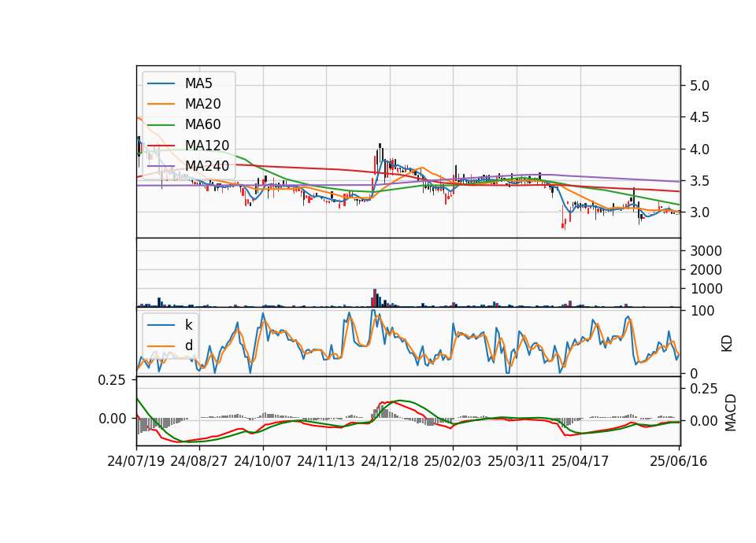The image size is (756, 543).
Task: Click the 5.0 price axis tick
Action: [x=699, y=87]
